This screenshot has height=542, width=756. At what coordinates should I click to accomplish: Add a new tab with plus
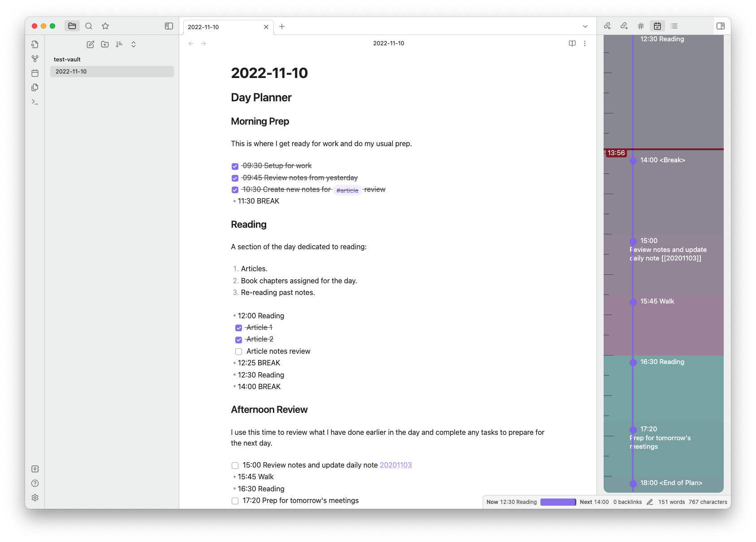tap(282, 26)
